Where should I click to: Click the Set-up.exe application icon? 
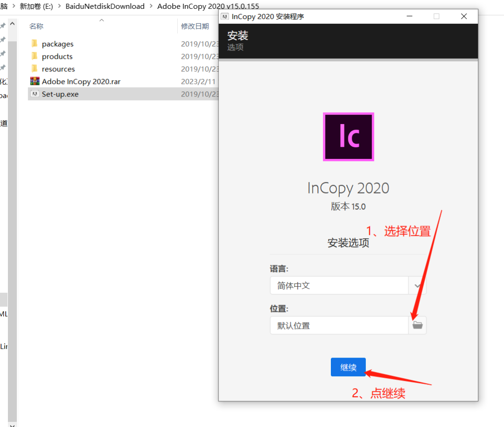click(35, 94)
